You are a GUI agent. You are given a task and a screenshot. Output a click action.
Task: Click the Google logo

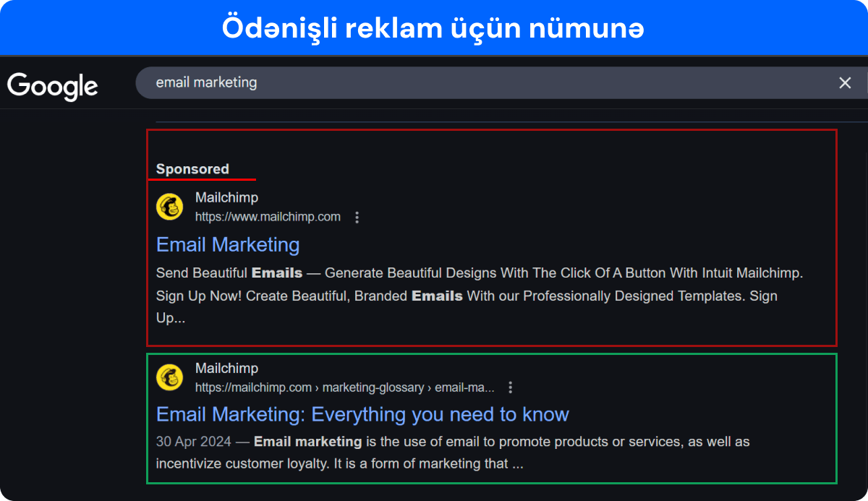pos(53,86)
